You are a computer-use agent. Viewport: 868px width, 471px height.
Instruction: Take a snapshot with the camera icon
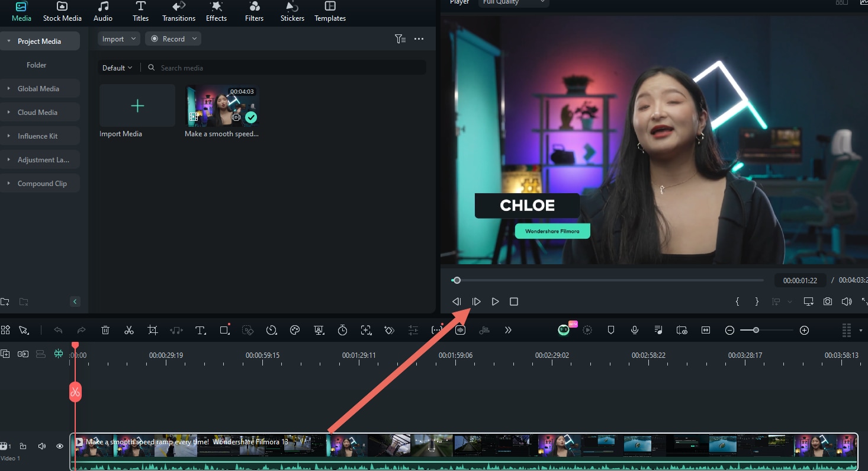point(828,302)
